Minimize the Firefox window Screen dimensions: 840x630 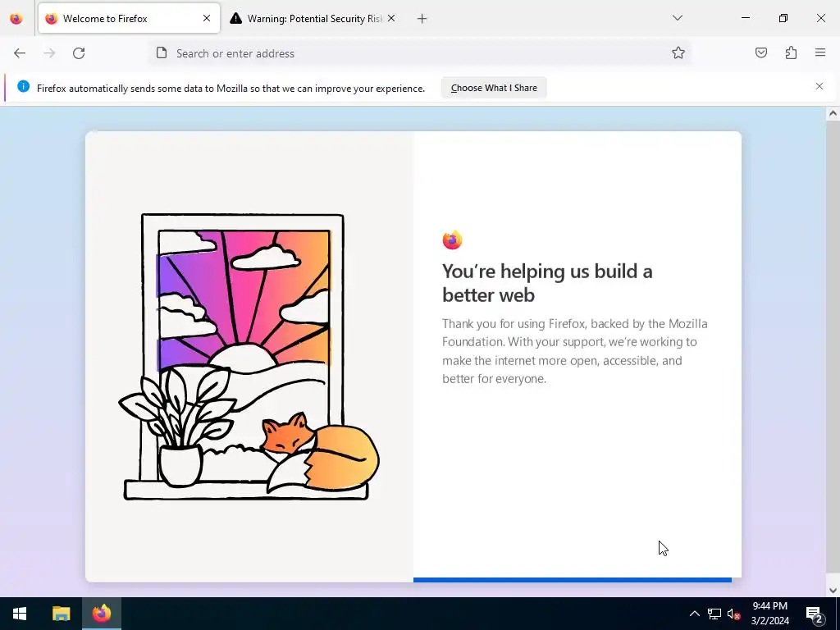tap(745, 18)
